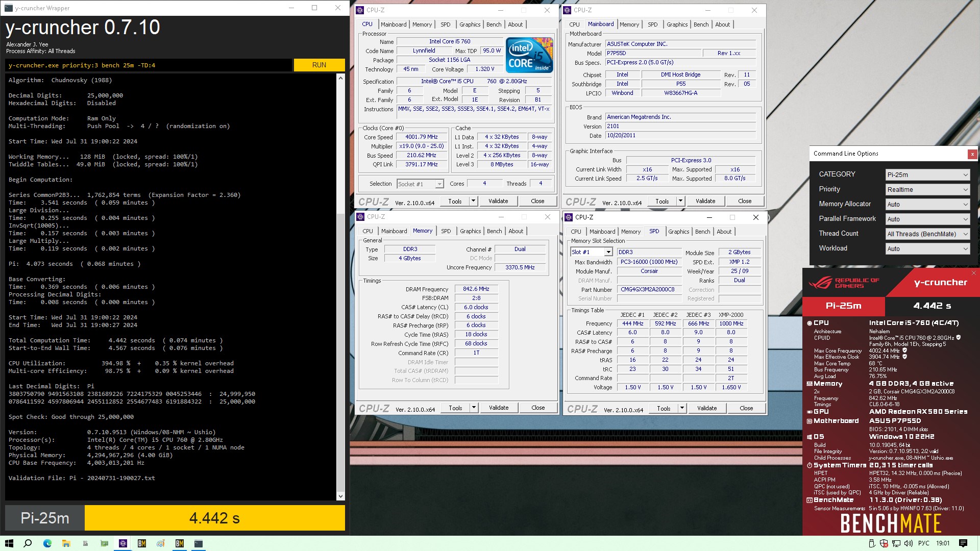Open the About tab in CPU-Z Memory window

pos(516,231)
